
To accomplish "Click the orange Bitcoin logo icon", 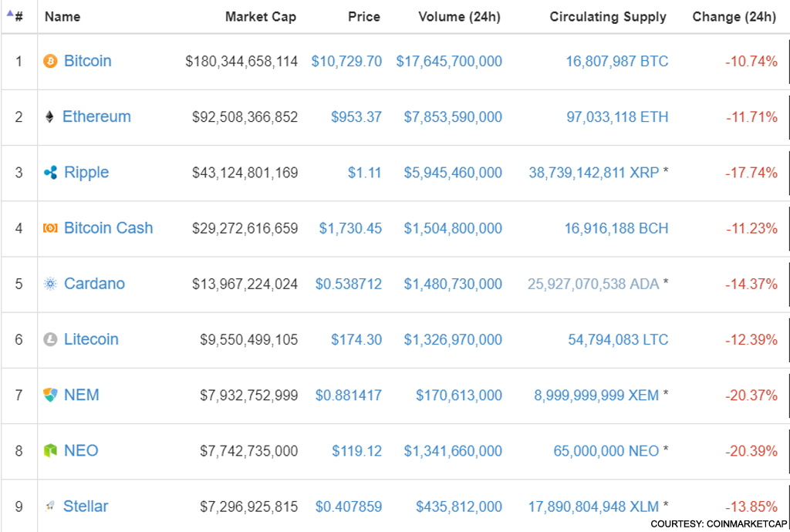I will tap(50, 61).
